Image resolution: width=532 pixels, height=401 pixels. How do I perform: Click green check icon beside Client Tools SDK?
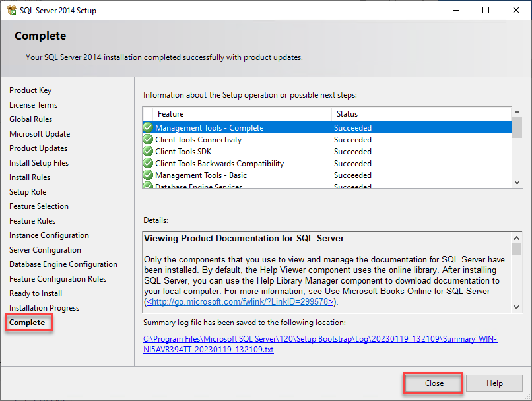pos(148,151)
